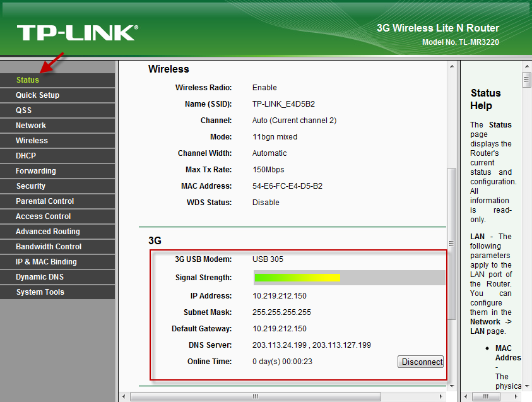Go to Access Control menu
This screenshot has width=532, height=402.
point(57,216)
